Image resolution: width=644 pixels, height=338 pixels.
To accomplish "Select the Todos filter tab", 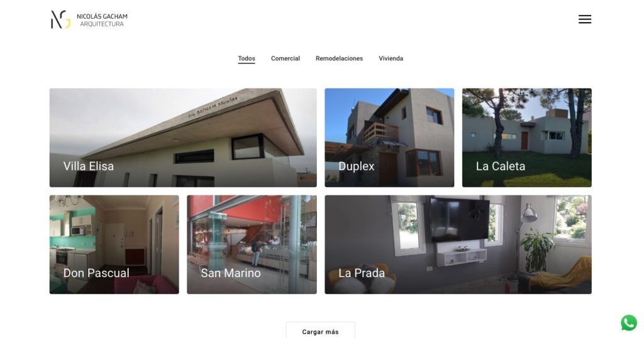I will (247, 58).
